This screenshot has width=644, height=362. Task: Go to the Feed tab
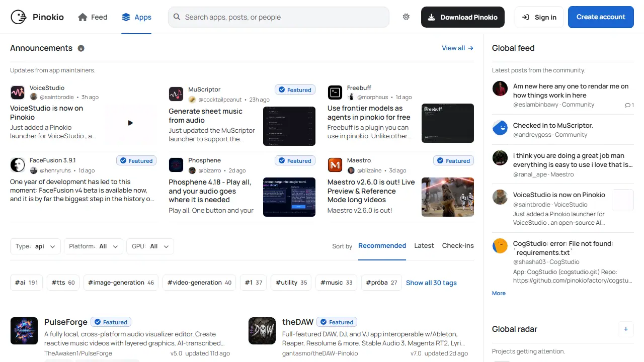coord(93,17)
